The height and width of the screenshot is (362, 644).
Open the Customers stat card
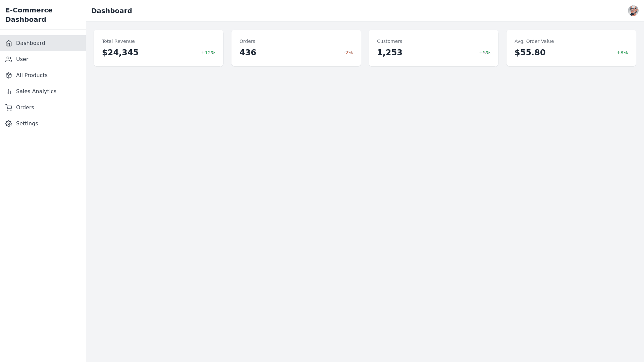point(433,48)
